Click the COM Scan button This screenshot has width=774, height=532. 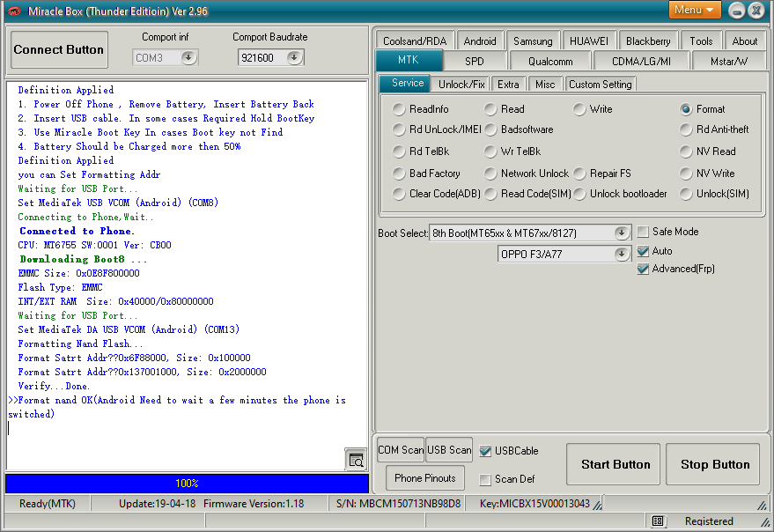coord(401,450)
